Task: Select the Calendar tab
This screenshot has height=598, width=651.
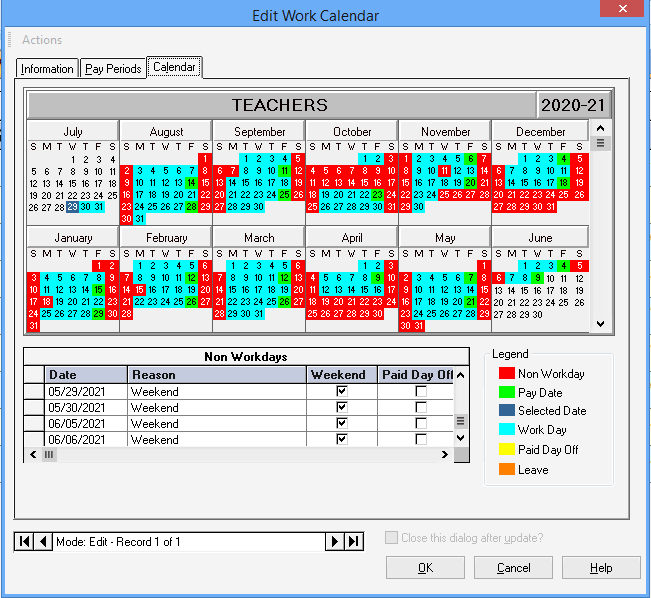Action: coord(174,67)
